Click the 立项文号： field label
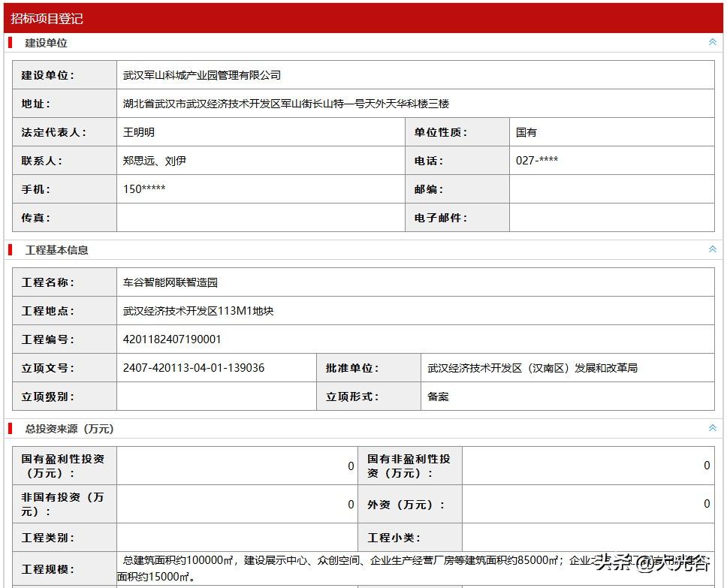This screenshot has width=727, height=588. pos(47,368)
